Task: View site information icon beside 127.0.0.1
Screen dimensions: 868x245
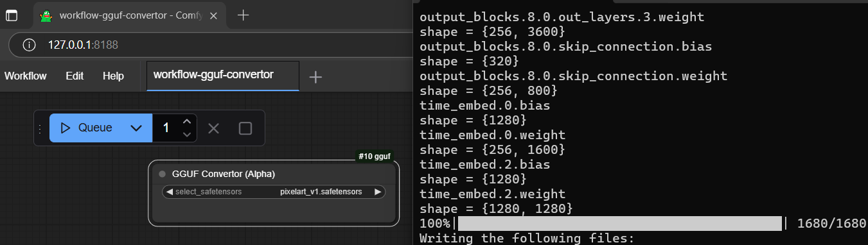Action: tap(29, 45)
